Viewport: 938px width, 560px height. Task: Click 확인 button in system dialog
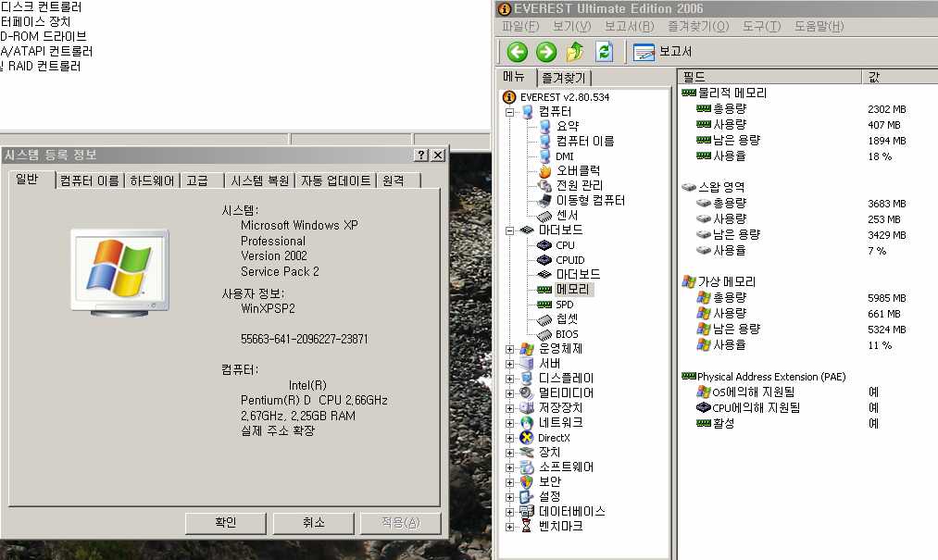(x=226, y=523)
